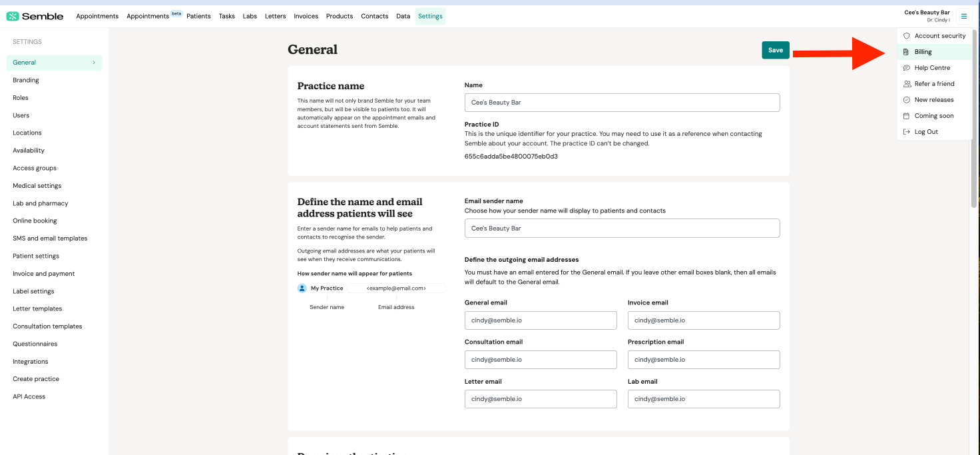Go to the Patients tab

[198, 16]
